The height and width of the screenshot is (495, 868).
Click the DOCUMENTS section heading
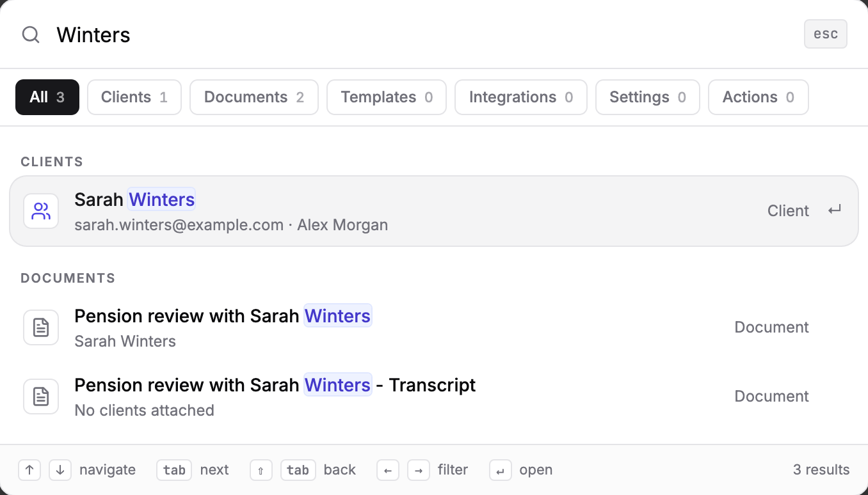[x=68, y=278]
